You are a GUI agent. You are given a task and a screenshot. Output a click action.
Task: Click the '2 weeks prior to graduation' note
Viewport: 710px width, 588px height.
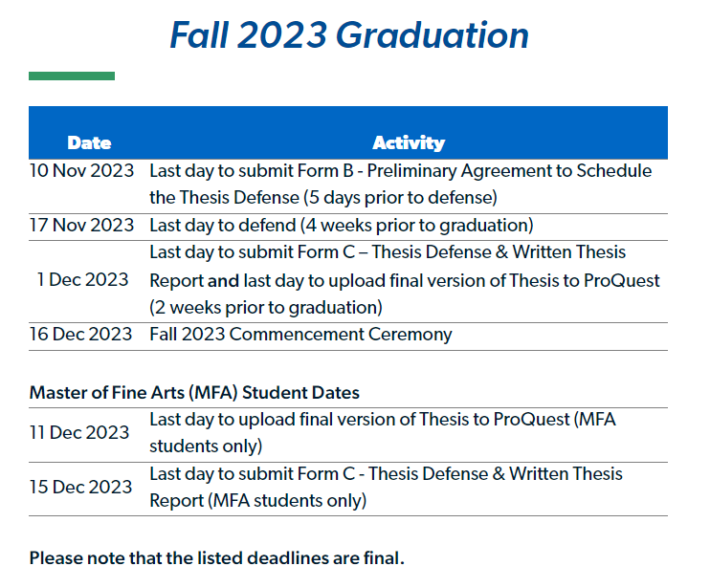pyautogui.click(x=266, y=308)
